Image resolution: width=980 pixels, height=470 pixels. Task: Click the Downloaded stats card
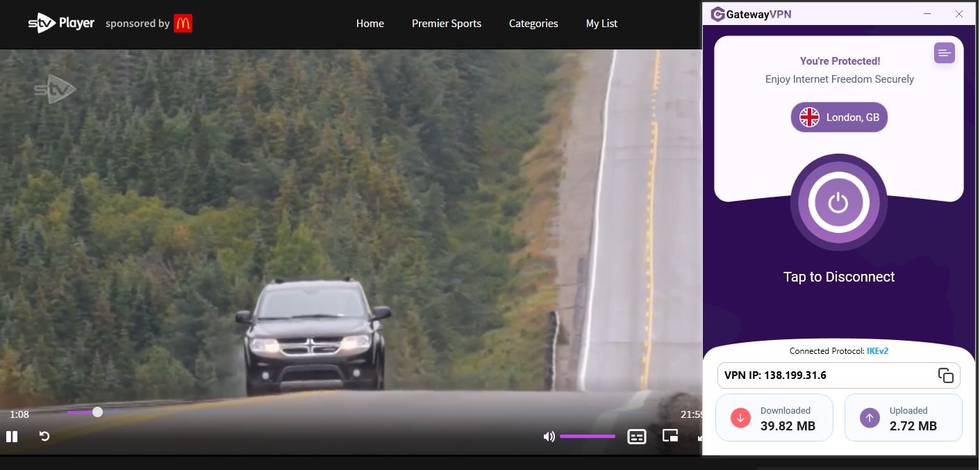coord(774,417)
